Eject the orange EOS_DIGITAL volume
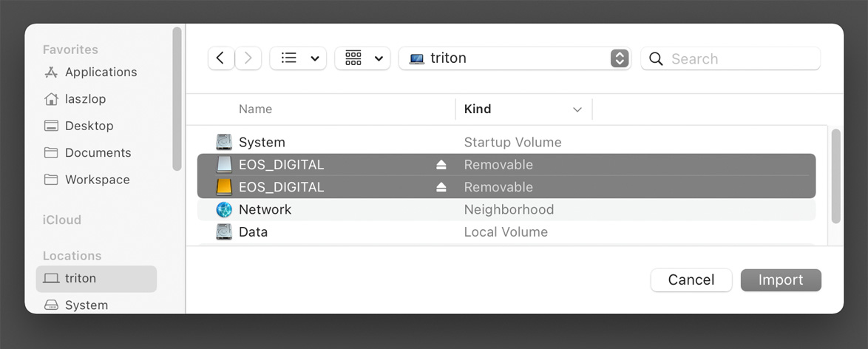 (x=441, y=187)
